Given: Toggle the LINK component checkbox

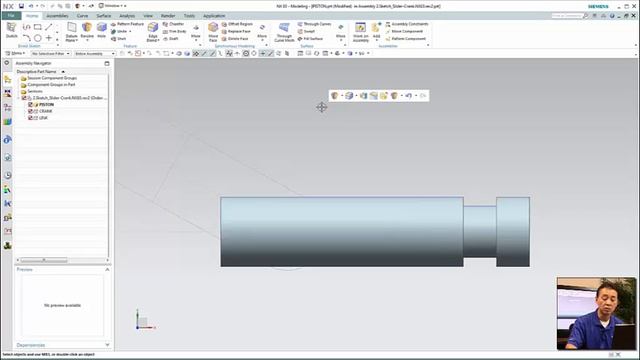Looking at the screenshot, I should click(30, 118).
